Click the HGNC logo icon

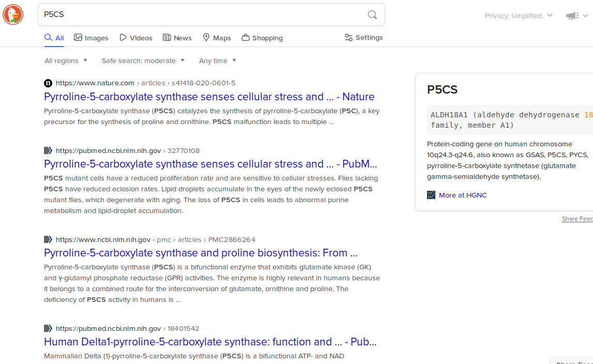[x=431, y=195]
